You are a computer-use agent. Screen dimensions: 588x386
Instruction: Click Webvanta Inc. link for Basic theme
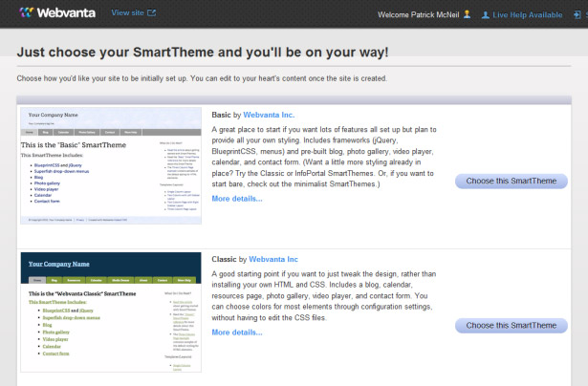[x=269, y=115]
